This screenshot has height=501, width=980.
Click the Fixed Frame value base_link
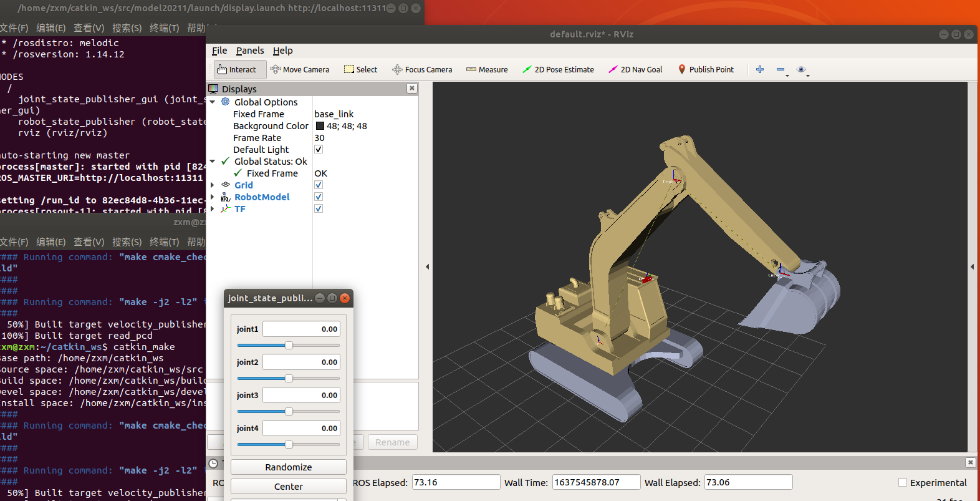(334, 114)
